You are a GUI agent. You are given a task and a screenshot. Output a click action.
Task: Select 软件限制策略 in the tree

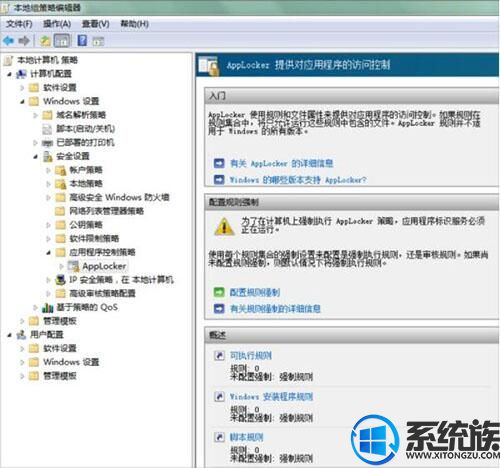[94, 238]
